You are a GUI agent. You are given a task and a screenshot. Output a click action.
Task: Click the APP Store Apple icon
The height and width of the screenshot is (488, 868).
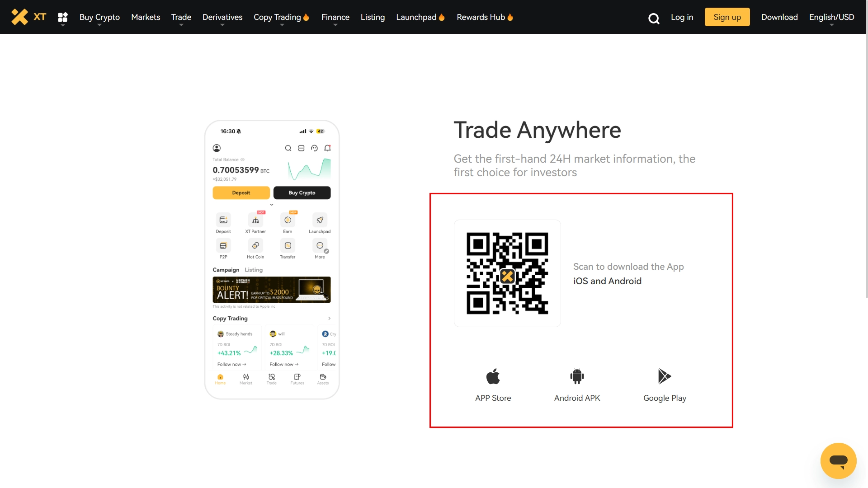[493, 376]
